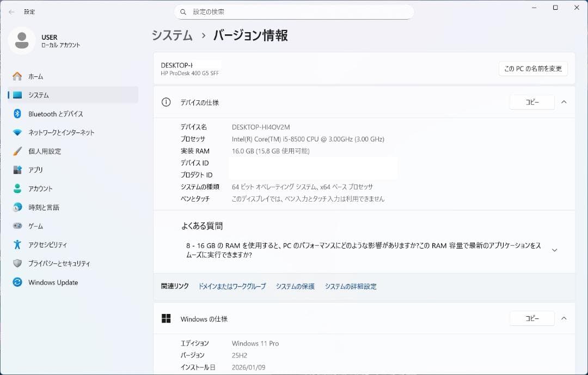The height and width of the screenshot is (375, 588).
Task: Open システムの詳細設定 link
Action: (350, 286)
